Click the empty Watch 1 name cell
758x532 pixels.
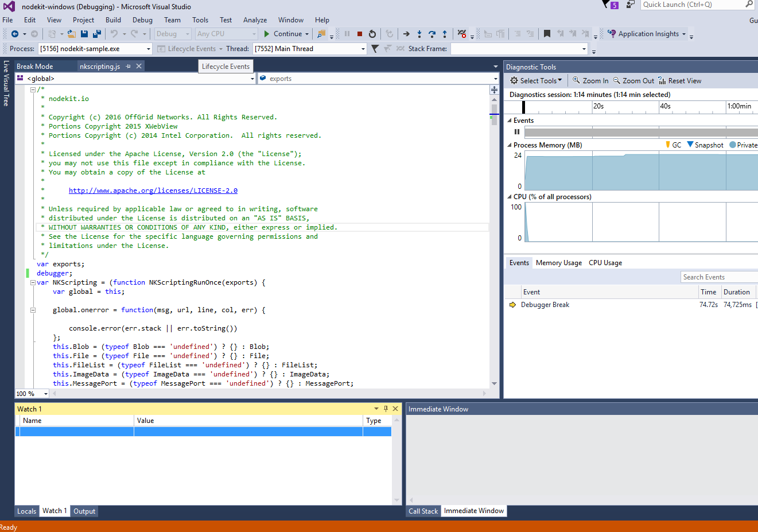pyautogui.click(x=77, y=432)
